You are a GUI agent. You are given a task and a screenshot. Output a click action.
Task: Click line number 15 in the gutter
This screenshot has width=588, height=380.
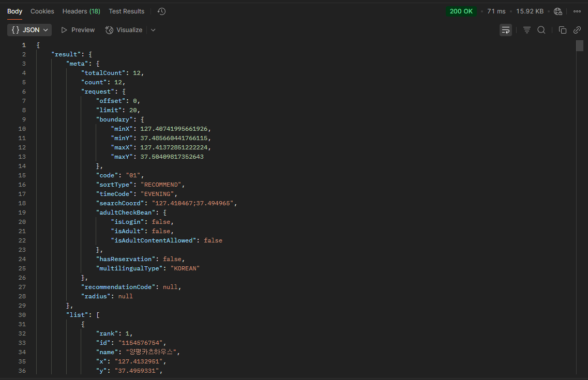(22, 175)
